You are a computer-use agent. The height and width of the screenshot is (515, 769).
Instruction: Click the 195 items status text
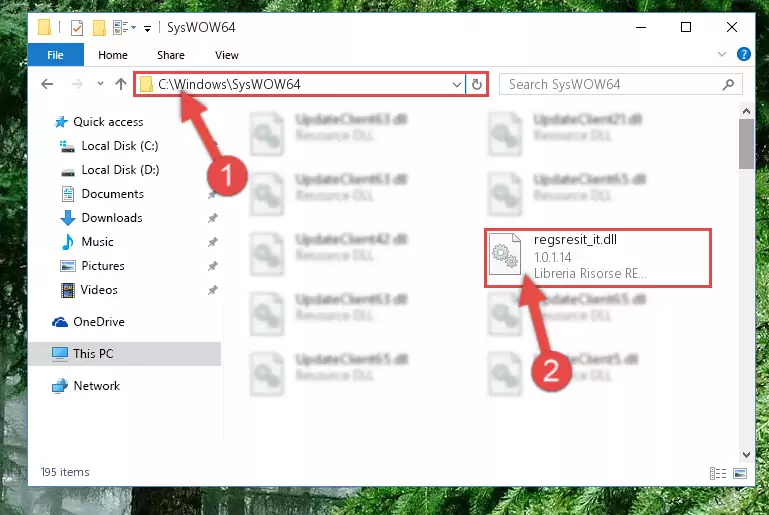pyautogui.click(x=65, y=472)
